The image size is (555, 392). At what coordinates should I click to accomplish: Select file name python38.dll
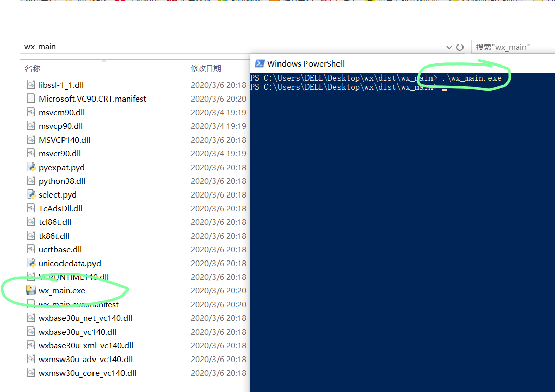point(62,181)
